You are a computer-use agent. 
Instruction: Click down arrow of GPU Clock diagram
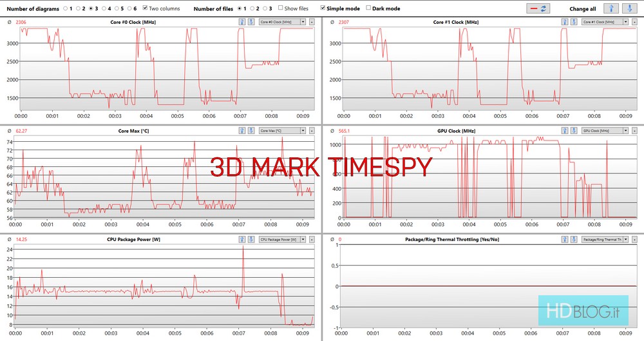tap(574, 130)
